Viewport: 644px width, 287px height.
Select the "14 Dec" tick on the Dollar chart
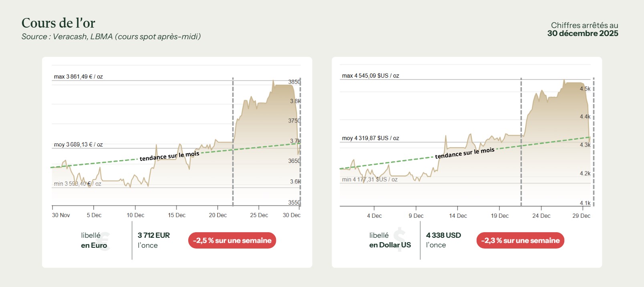[x=458, y=216]
